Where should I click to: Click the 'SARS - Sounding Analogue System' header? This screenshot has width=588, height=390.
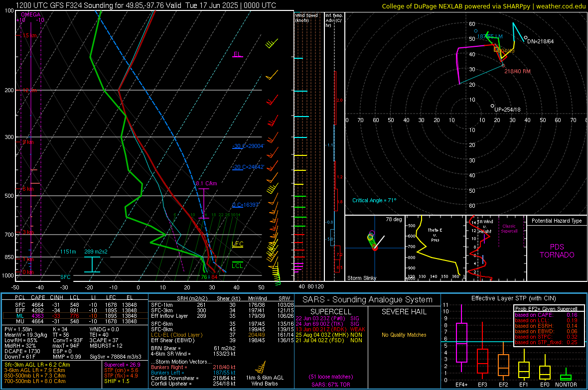click(367, 300)
